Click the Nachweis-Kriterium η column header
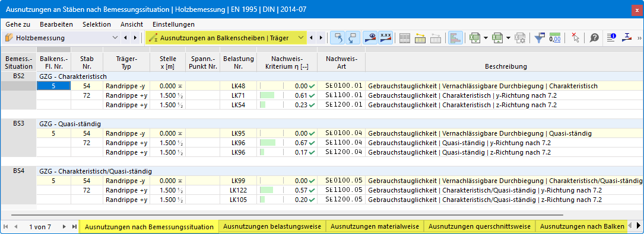Screen dimensions: 644x234 click(x=287, y=63)
